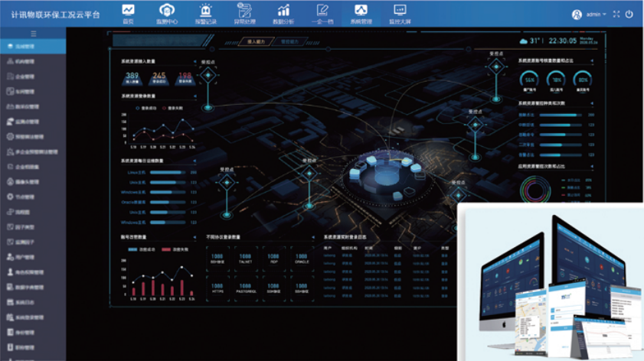644x361 pixels.
Task: Click the Linux主机 progress bar
Action: (x=167, y=173)
